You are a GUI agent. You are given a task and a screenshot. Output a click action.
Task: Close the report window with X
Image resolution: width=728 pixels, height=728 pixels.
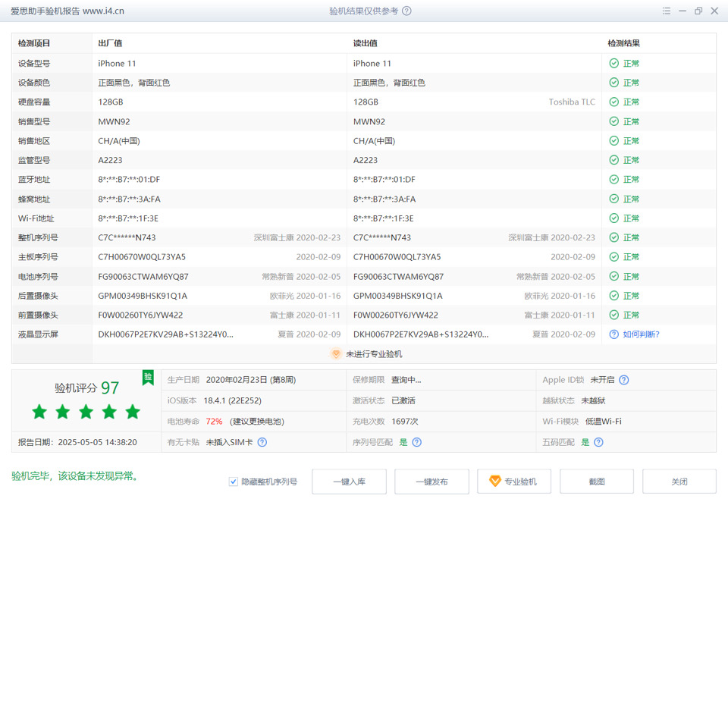tap(714, 11)
